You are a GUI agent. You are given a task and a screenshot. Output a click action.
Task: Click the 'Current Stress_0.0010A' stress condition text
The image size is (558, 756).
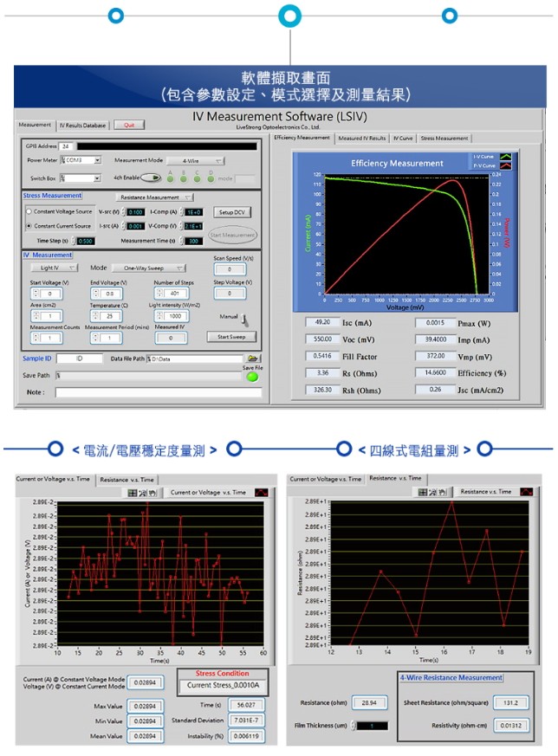point(223,685)
